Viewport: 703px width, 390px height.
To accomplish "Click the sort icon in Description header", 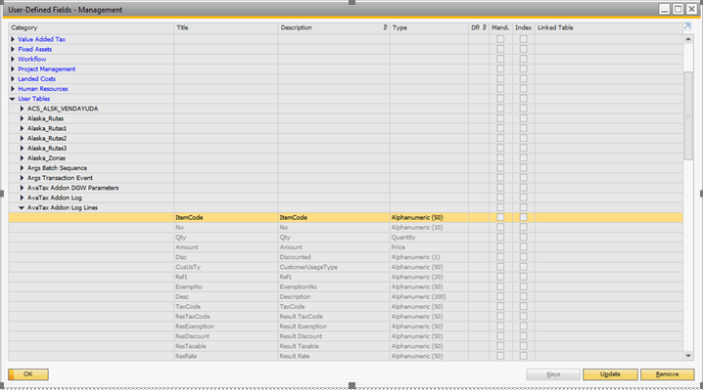I will click(385, 27).
